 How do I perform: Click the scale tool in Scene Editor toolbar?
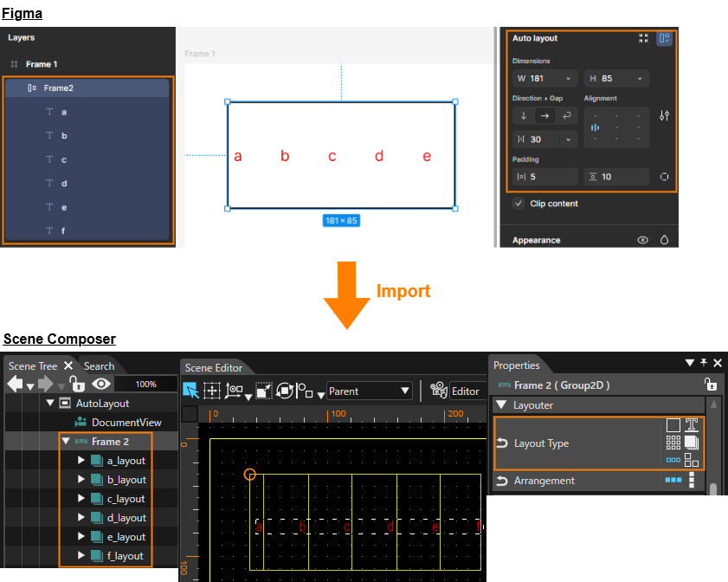point(264,391)
